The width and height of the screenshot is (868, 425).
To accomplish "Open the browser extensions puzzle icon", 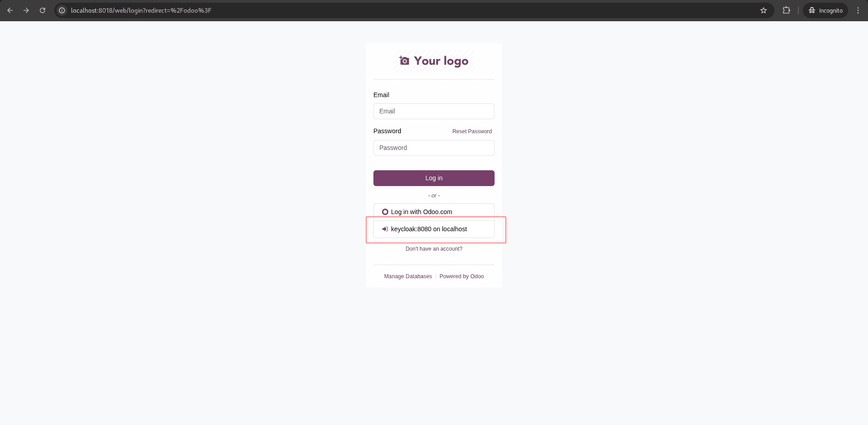I will click(787, 10).
